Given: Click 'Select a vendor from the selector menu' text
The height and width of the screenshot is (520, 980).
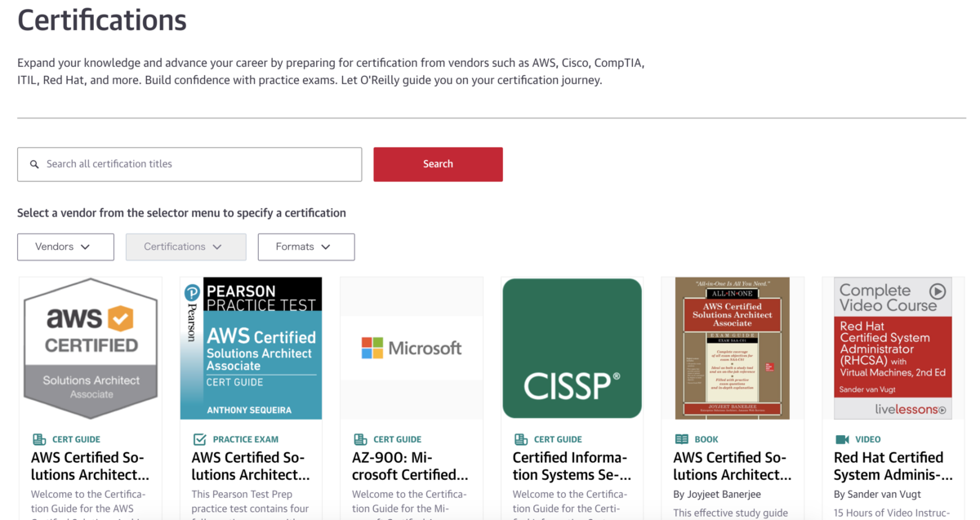Looking at the screenshot, I should tap(181, 213).
